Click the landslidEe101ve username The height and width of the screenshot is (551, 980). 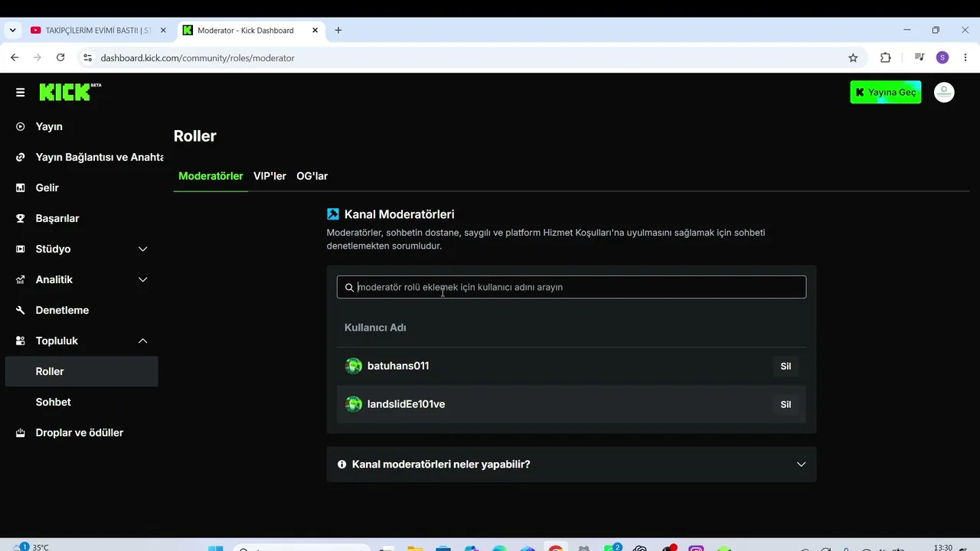point(406,404)
